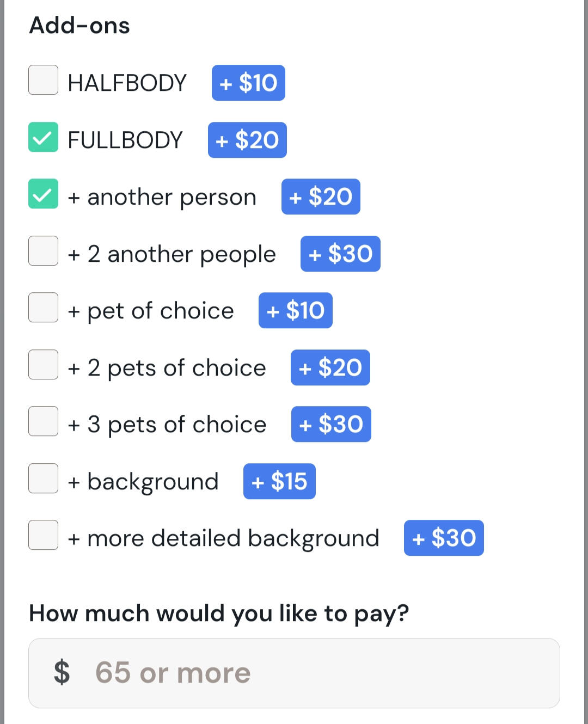Click the +$30 badge for 2 another people
The height and width of the screenshot is (724, 588).
[340, 254]
